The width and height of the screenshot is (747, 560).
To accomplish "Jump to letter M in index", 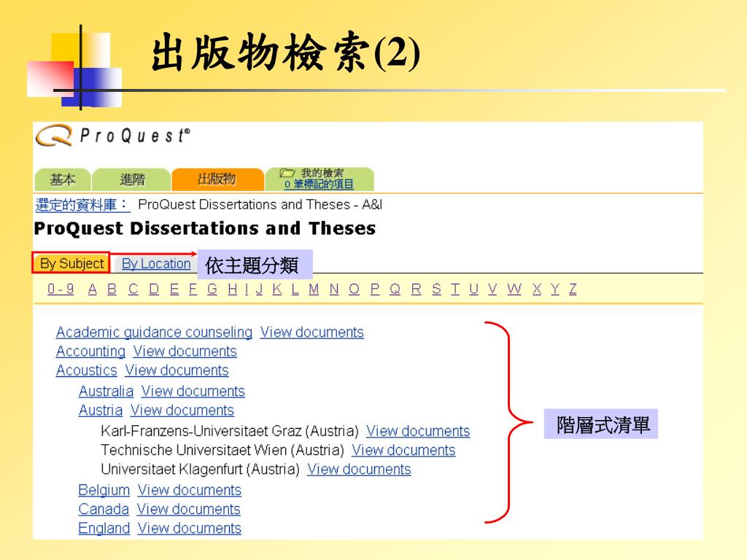I will 314,289.
